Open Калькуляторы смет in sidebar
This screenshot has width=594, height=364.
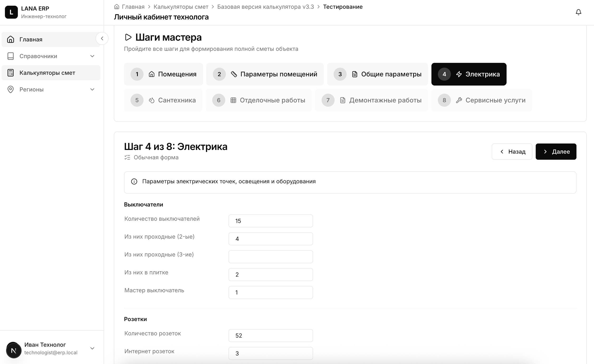pyautogui.click(x=51, y=73)
